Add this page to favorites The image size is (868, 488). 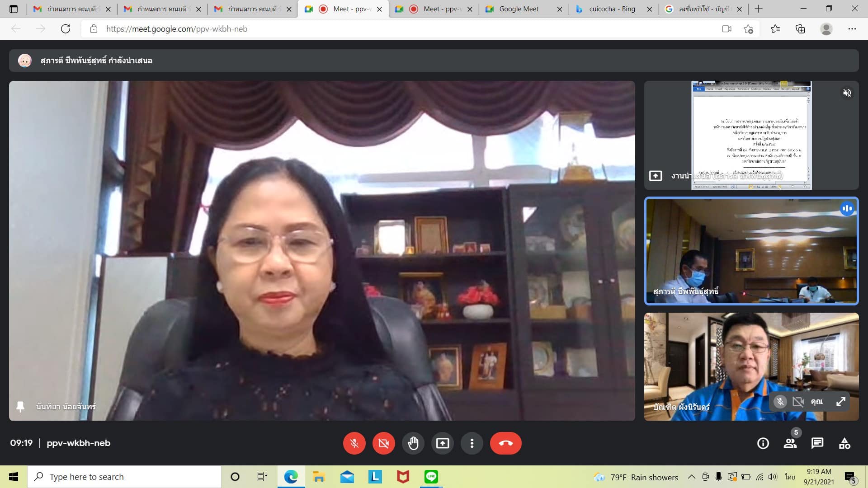point(748,29)
